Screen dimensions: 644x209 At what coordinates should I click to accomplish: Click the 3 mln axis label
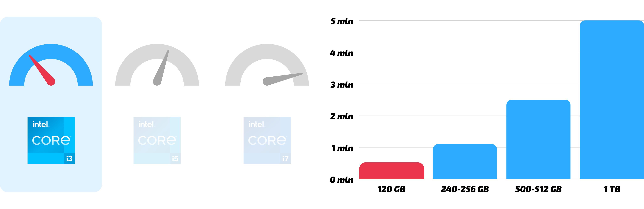pos(342,85)
